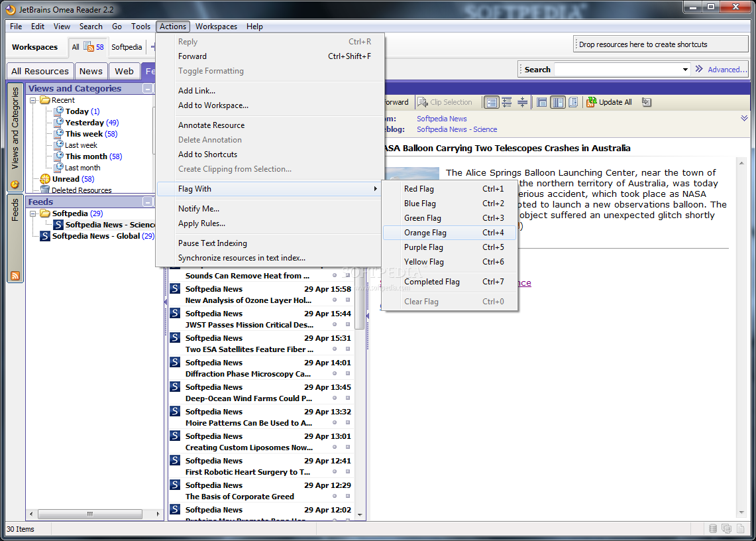Viewport: 756px width, 541px height.
Task: Minimize the Feeds pane
Action: (148, 202)
